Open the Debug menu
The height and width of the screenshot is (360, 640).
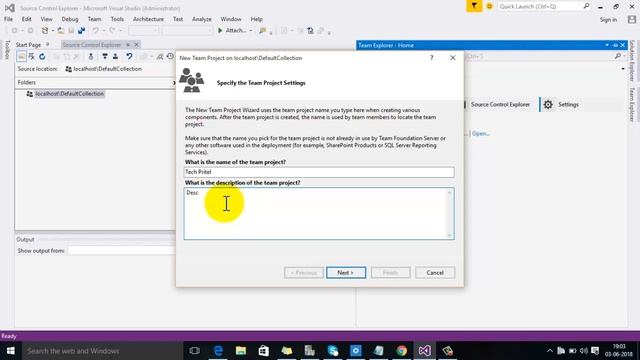tap(70, 19)
